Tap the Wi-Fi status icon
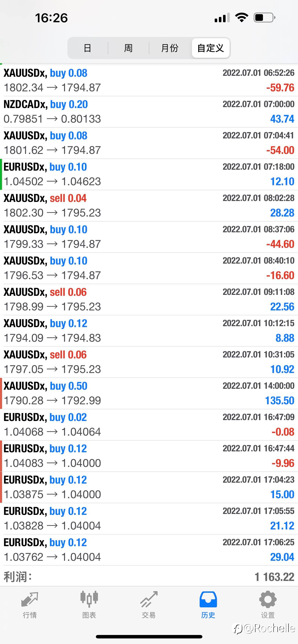Screen dimensions: 298x644 [x=241, y=17]
